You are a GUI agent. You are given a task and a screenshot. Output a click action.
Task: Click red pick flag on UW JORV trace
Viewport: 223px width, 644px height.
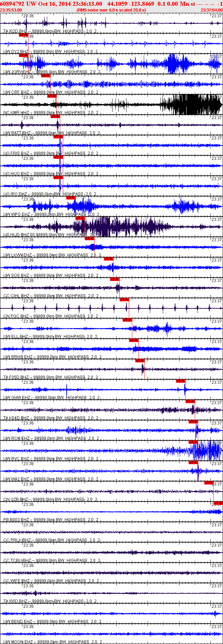(x=23, y=55)
